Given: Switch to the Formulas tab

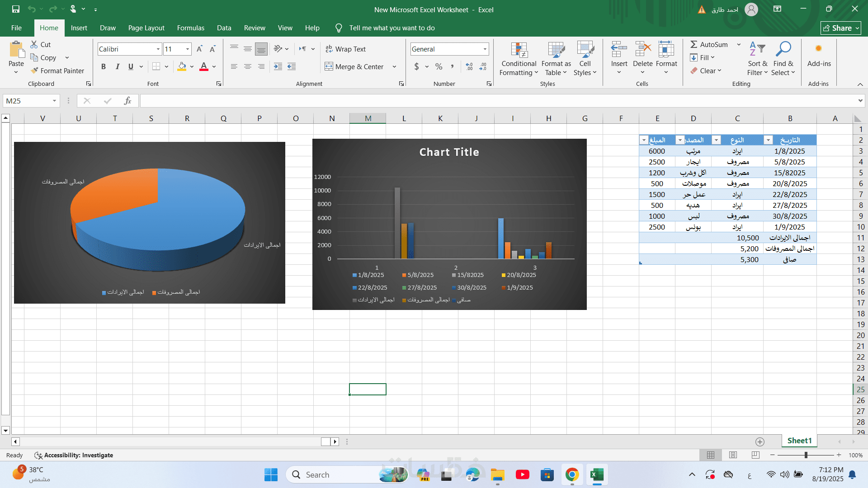Looking at the screenshot, I should point(190,28).
